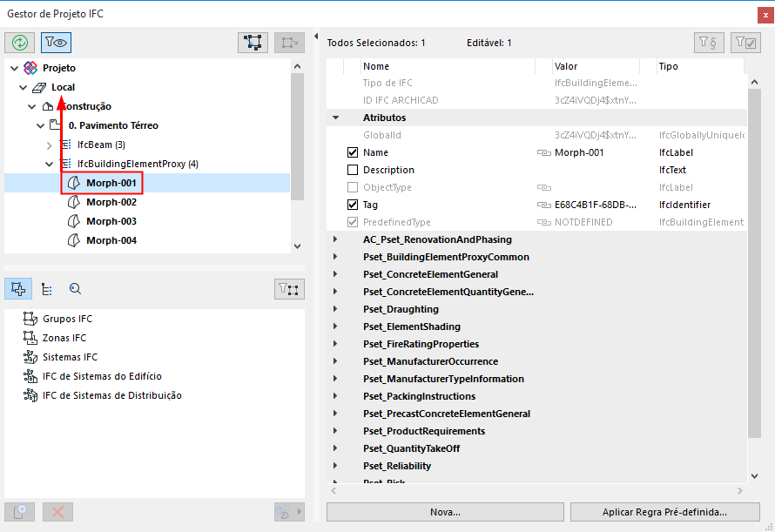Screen dimensions: 775x532
Task: Select Zonas IFC in the list
Action: [64, 338]
